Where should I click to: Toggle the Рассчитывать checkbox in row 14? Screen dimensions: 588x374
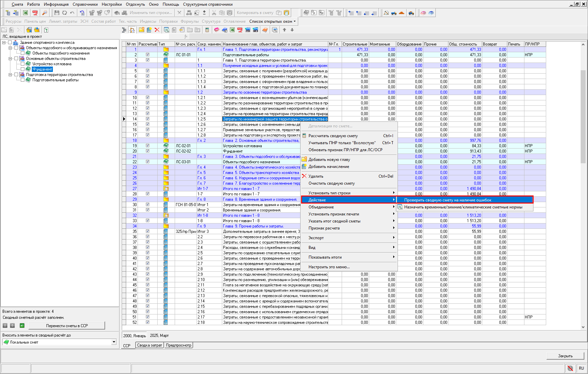(148, 119)
